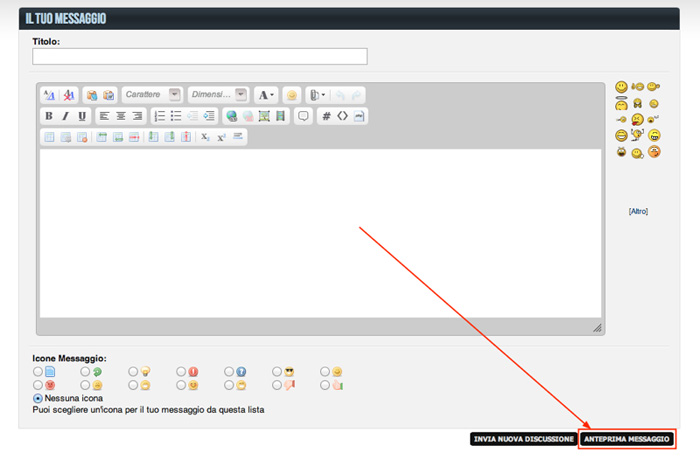
Task: Toggle bold formatting in editor toolbar
Action: point(48,116)
